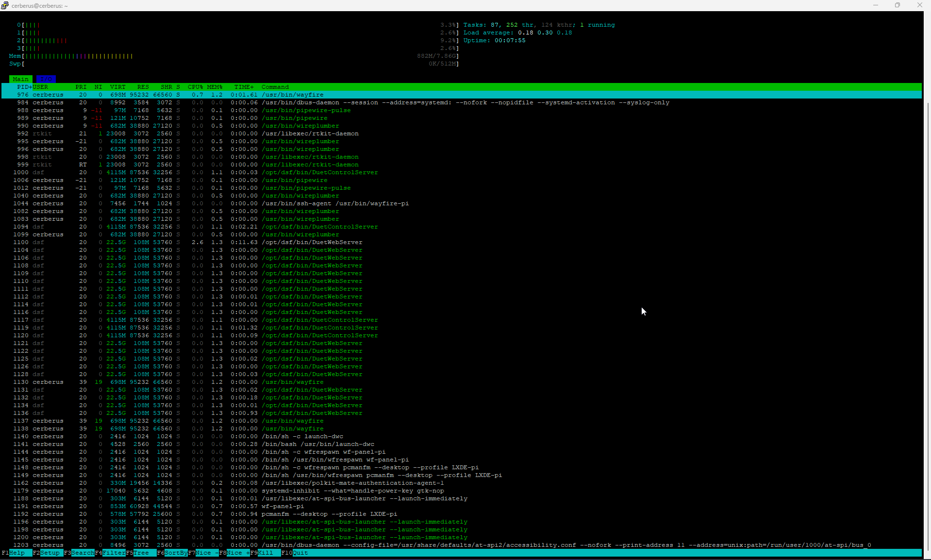Sort by the CPU% column header

click(196, 87)
